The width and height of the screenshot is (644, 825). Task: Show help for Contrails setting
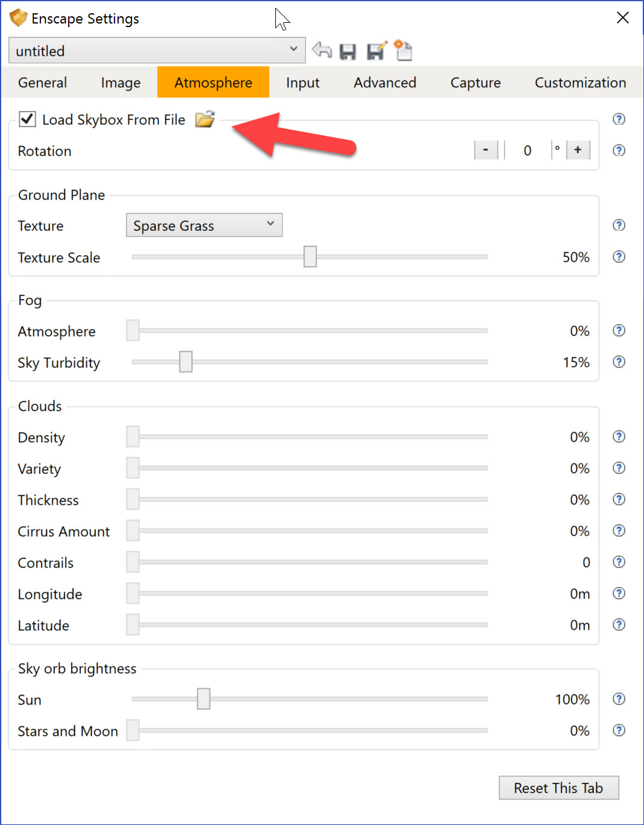point(619,562)
